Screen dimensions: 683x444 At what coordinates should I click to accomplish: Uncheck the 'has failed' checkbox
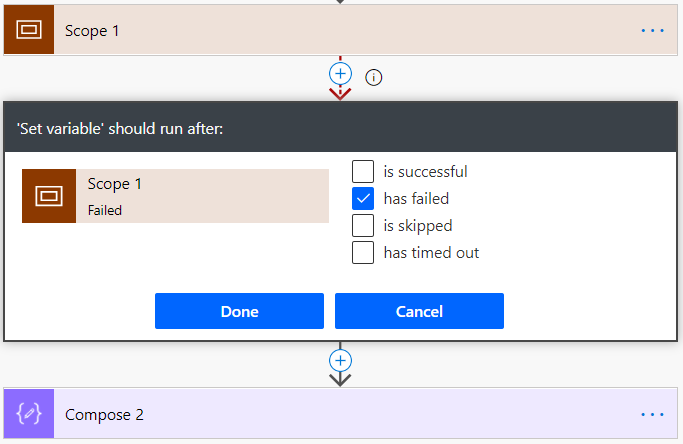(x=362, y=198)
